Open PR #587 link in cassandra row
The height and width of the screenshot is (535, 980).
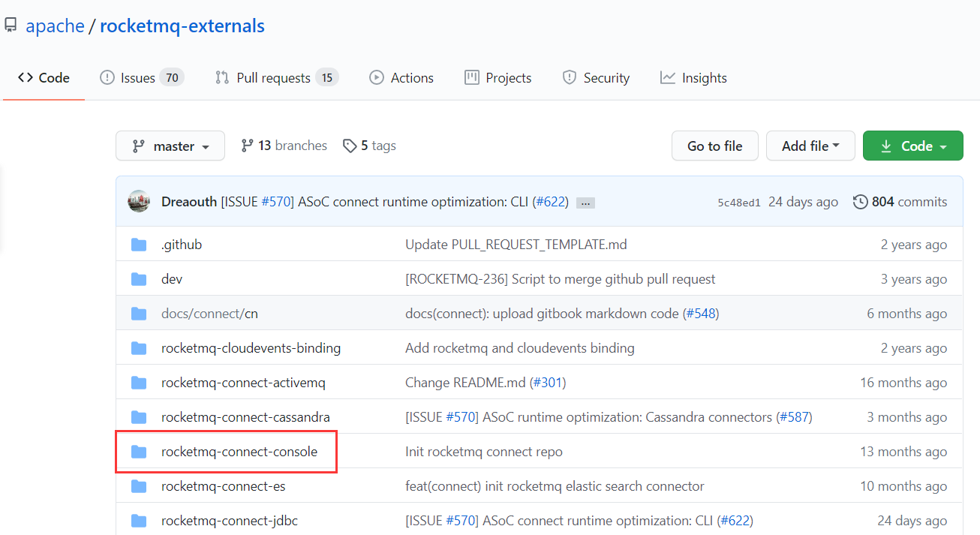click(795, 417)
